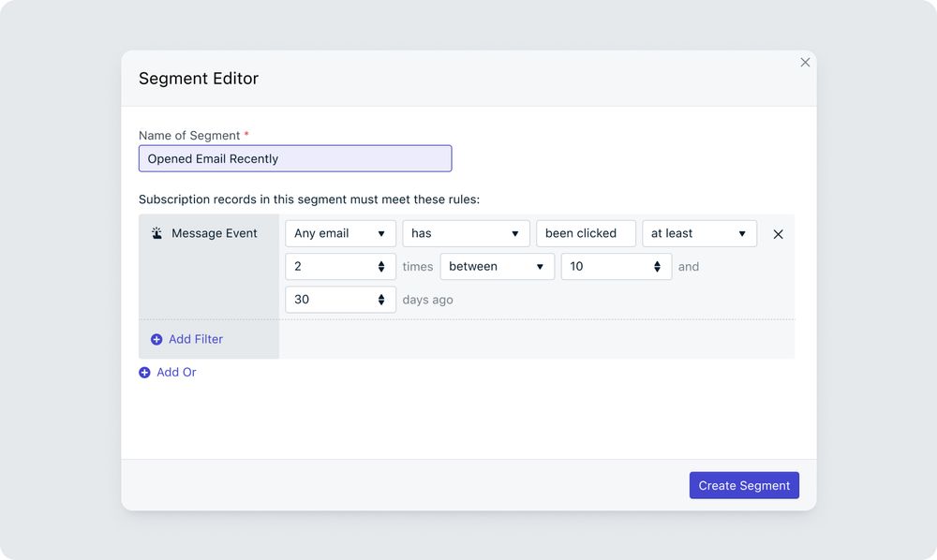Open the 'has' dropdown
Screen dimensions: 937x560
pyautogui.click(x=466, y=233)
